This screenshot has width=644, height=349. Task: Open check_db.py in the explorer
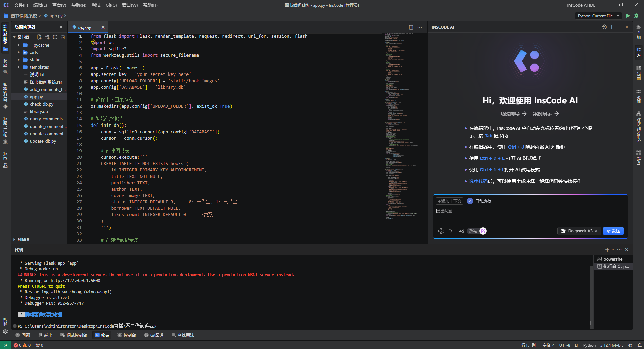click(42, 104)
